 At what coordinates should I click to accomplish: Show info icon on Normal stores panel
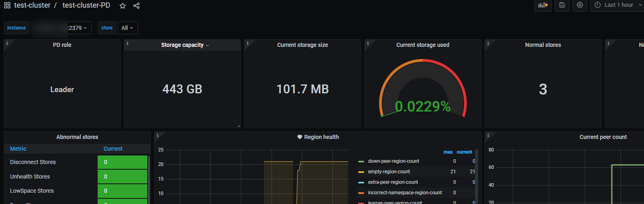click(488, 43)
